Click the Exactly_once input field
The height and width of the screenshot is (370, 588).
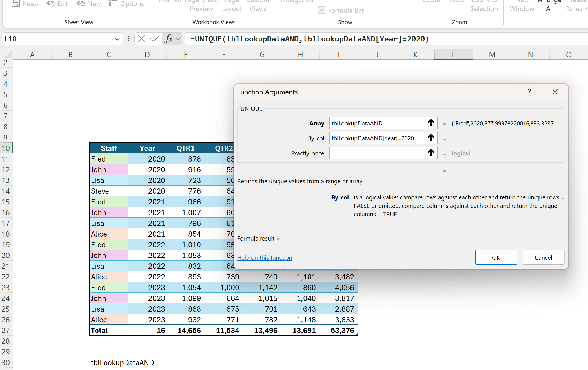click(x=377, y=153)
